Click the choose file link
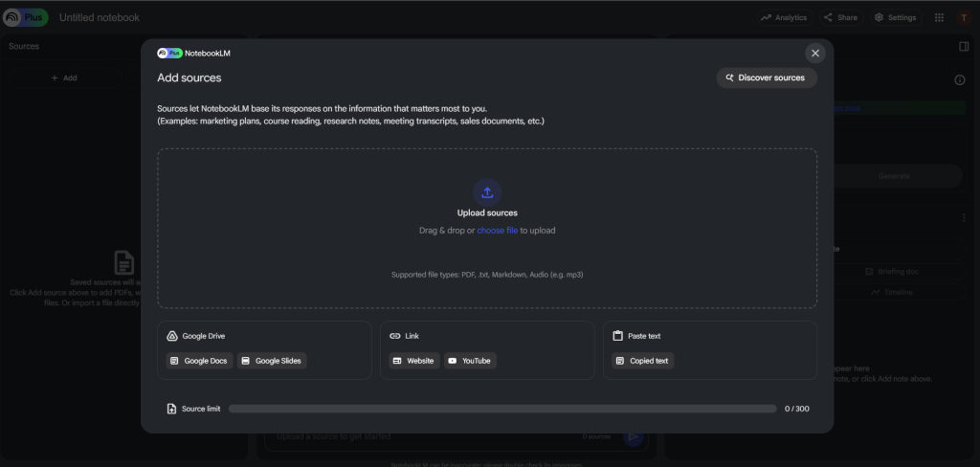The height and width of the screenshot is (467, 980). point(497,231)
